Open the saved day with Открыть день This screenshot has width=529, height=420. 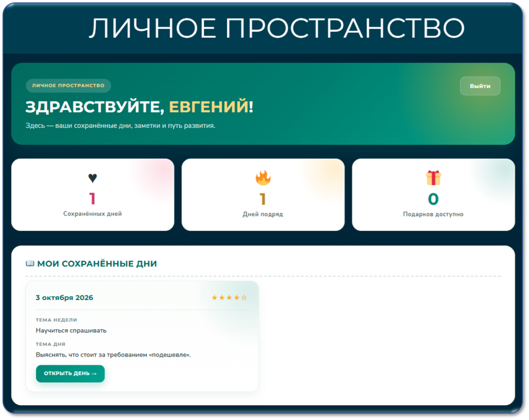(70, 373)
